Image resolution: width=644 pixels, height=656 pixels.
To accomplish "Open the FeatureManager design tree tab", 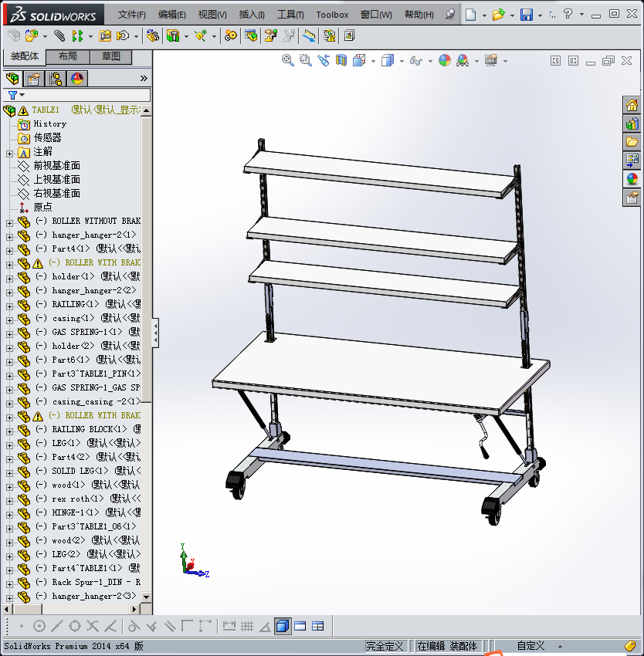I will coord(12,78).
